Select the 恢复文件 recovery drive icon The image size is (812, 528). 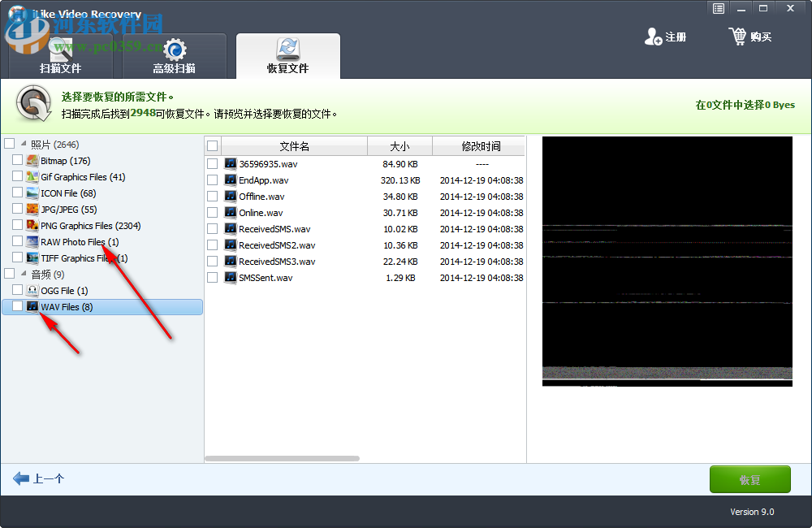point(288,45)
